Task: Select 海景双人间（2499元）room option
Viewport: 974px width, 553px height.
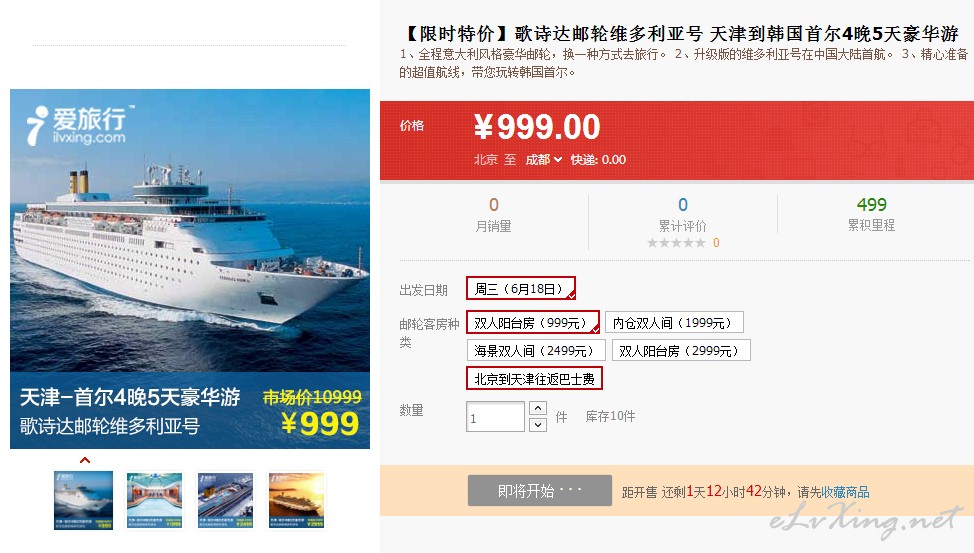Action: tap(536, 350)
